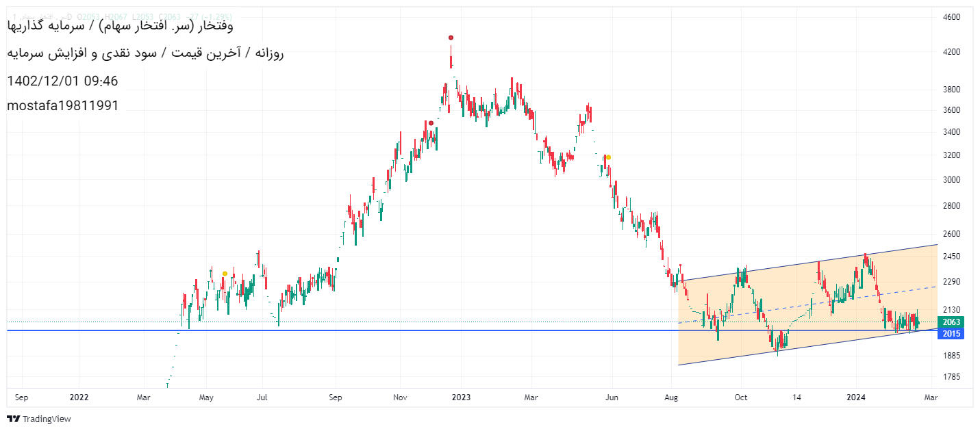Click the 2023 year label on time axis
980x431 pixels.
coord(460,397)
